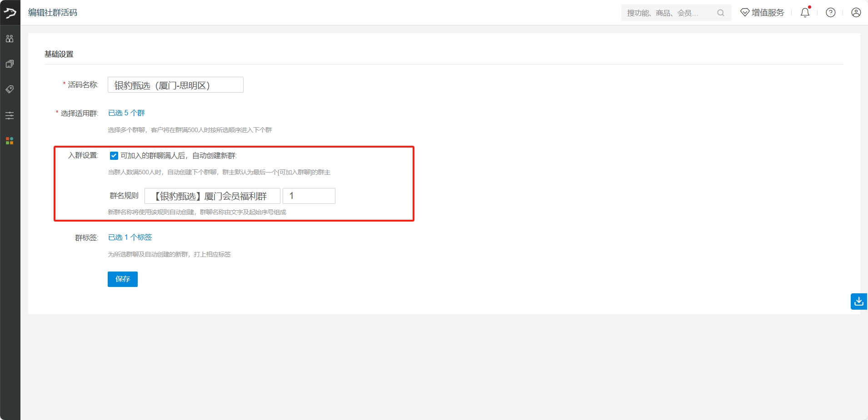The width and height of the screenshot is (868, 420).
Task: Open the help question mark icon
Action: click(830, 13)
